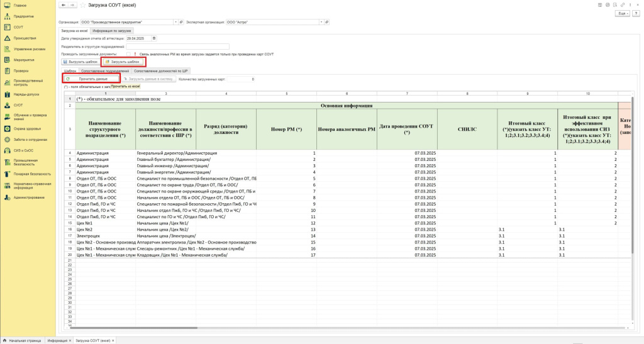Viewport: 644px width, 344px height.
Task: Open СУОТ sidebar icon
Action: click(7, 105)
